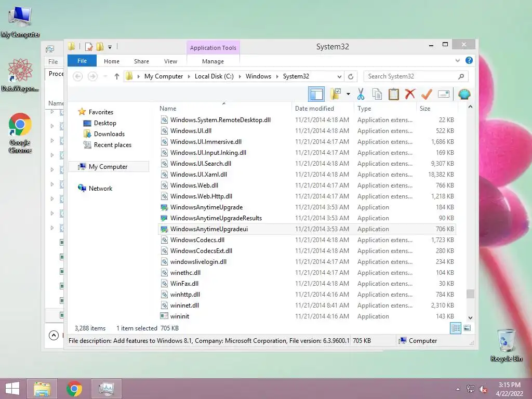The height and width of the screenshot is (399, 532).
Task: Click the Application Tools contextual tab
Action: click(213, 48)
